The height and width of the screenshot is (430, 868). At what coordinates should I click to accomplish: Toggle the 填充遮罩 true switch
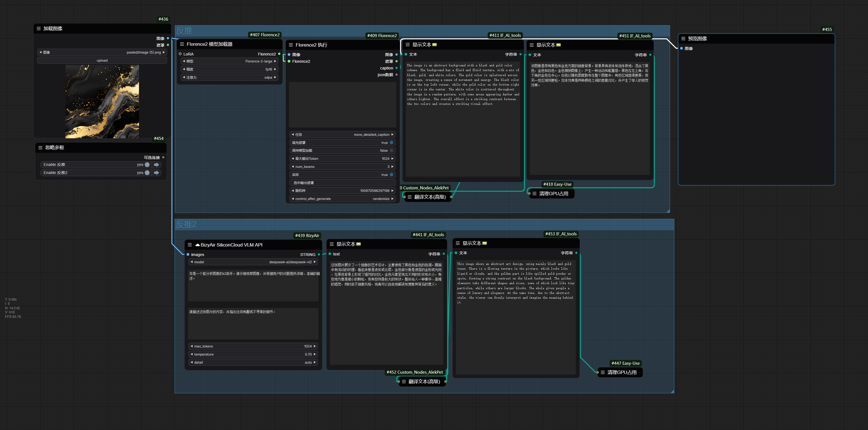(391, 142)
